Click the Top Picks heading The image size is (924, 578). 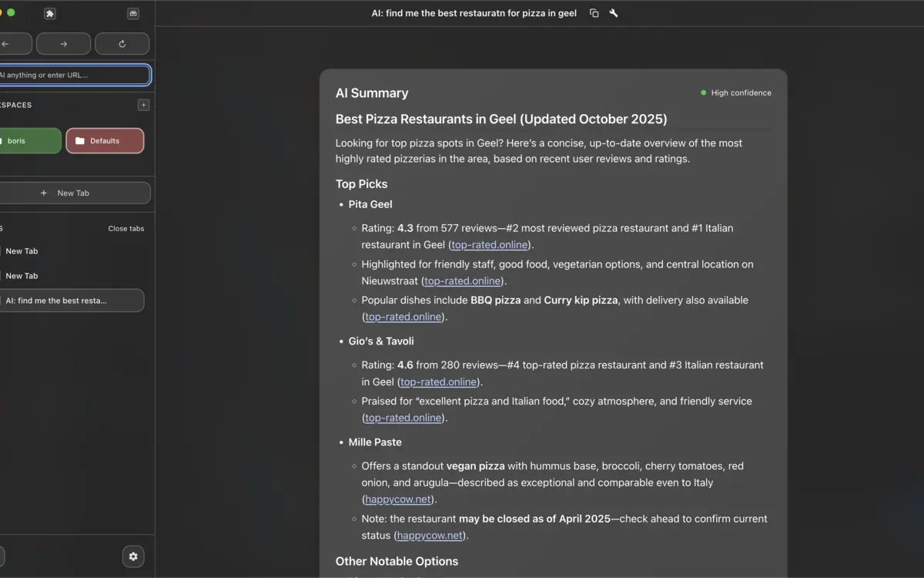click(x=361, y=184)
